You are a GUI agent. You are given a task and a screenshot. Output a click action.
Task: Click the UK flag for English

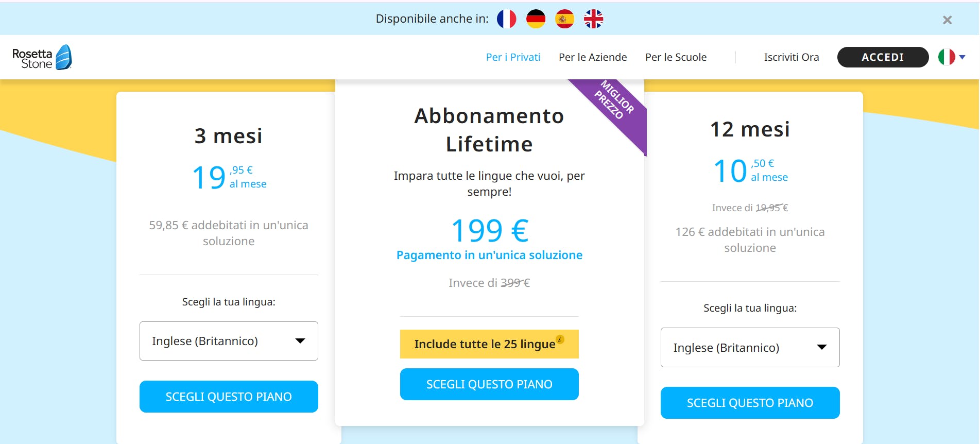[593, 19]
